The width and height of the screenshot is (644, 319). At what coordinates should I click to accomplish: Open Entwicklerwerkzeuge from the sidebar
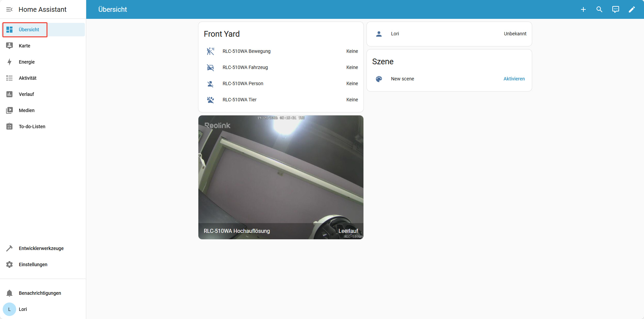[x=43, y=248]
